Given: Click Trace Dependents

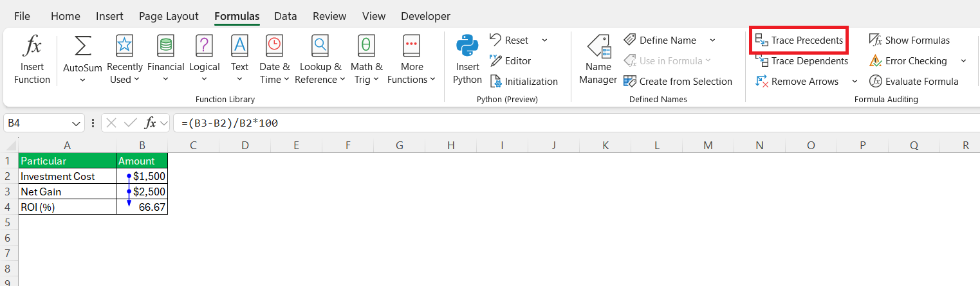Looking at the screenshot, I should 802,61.
